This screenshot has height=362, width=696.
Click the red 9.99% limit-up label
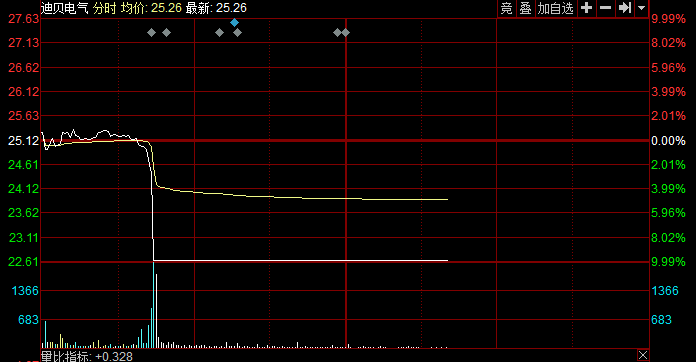(668, 19)
